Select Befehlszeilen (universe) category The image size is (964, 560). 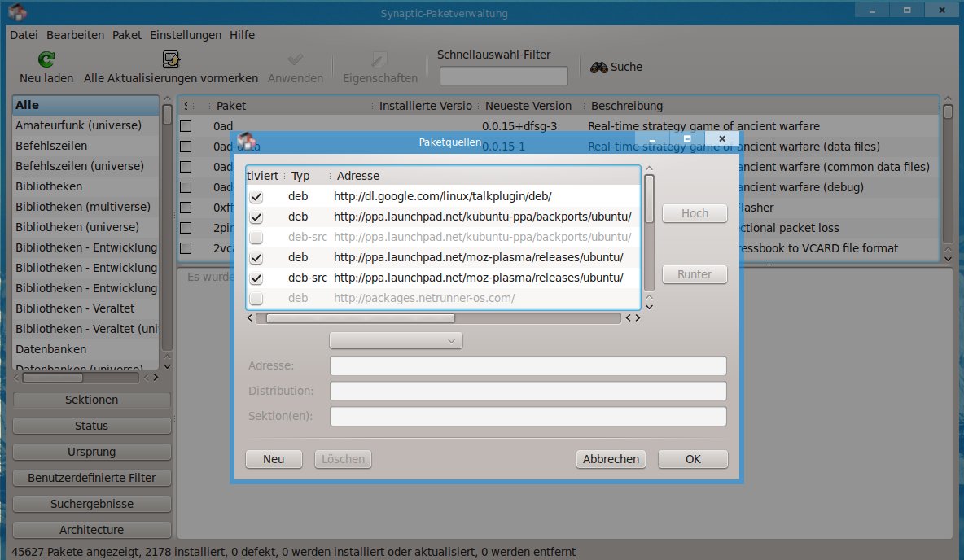pos(85,166)
